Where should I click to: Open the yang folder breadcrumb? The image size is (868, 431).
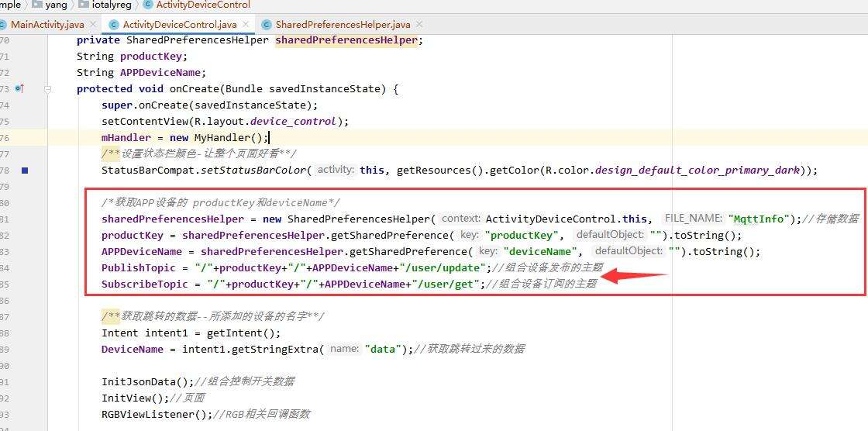[x=56, y=5]
